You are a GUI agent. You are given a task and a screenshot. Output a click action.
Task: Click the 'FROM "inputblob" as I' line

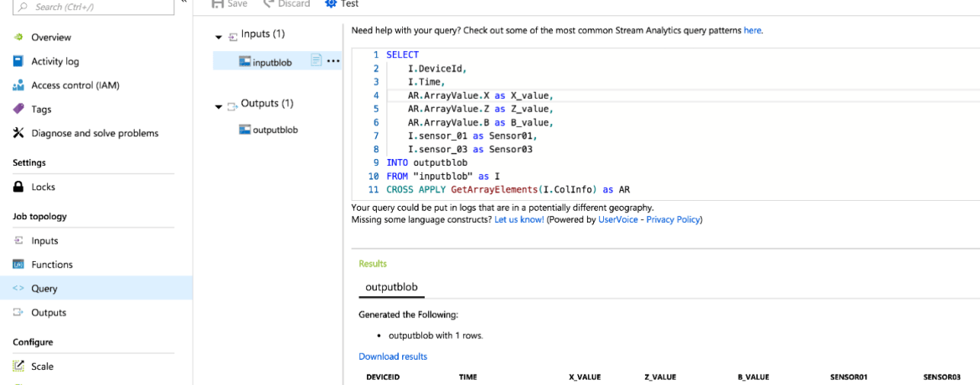444,177
